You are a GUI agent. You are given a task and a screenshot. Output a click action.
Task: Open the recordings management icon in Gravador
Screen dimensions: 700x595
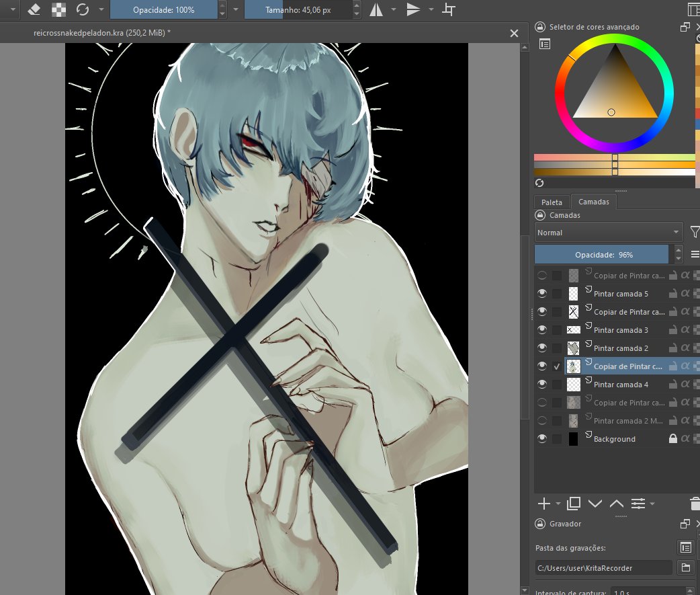pos(686,547)
